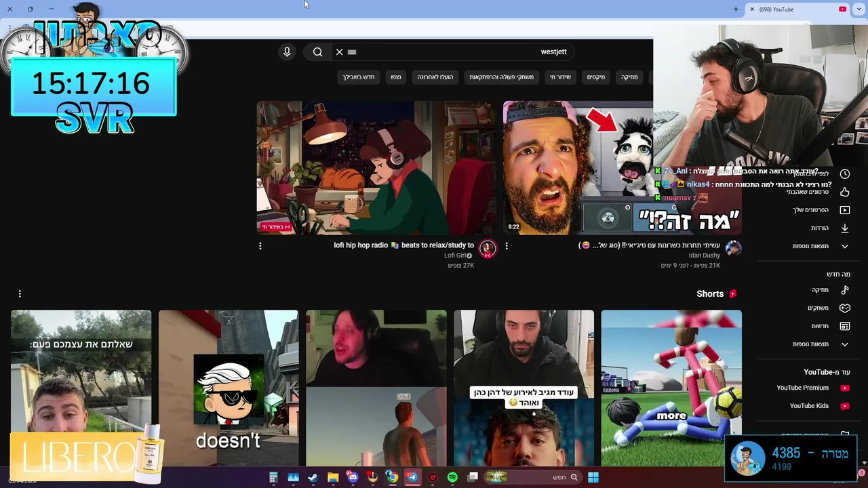This screenshot has width=868, height=488.
Task: Switch to the (698) YouTube browser tab
Action: (x=797, y=9)
